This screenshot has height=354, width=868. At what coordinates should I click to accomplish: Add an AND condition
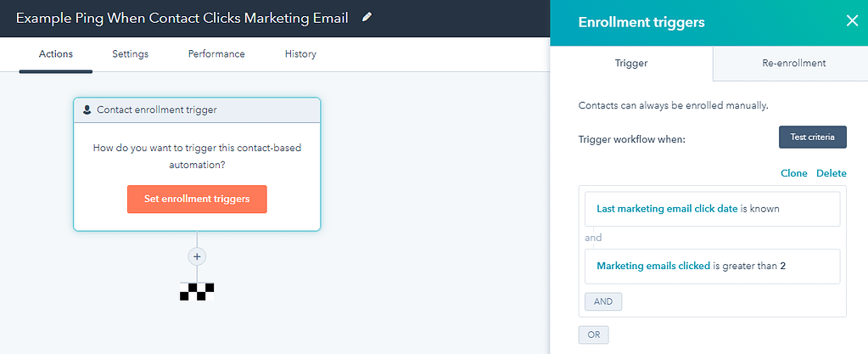point(603,301)
